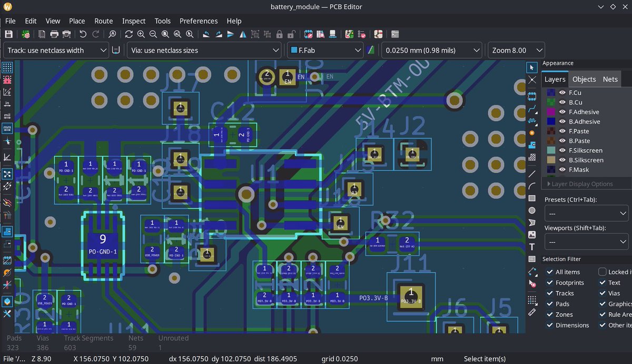Open the Presets dropdown
Viewport: 632px width, 364px height.
point(586,213)
